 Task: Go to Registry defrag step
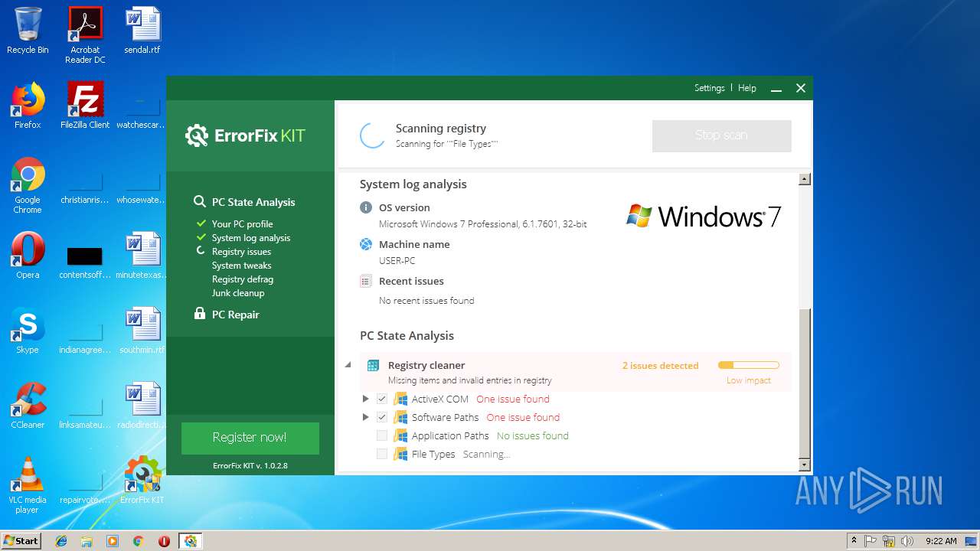243,279
